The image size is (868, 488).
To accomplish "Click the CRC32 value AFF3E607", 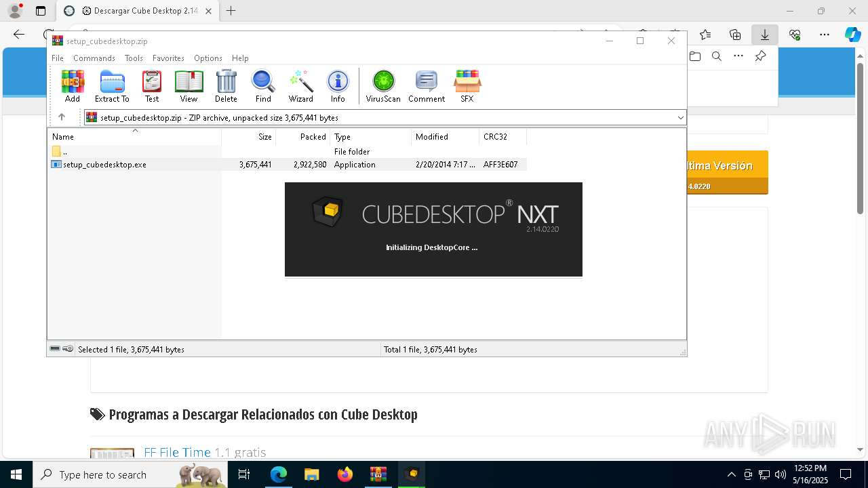I will 500,165.
